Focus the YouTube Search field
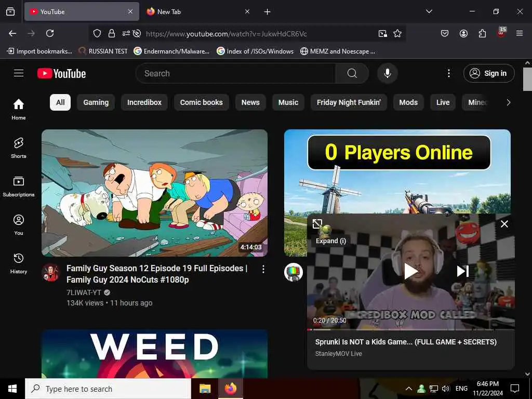532x399 pixels. point(236,73)
